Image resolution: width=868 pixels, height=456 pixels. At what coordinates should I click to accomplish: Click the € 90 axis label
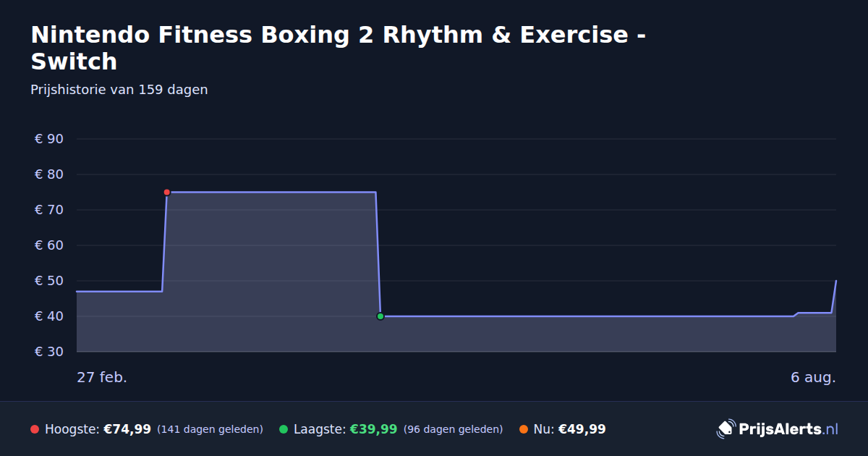(x=49, y=139)
